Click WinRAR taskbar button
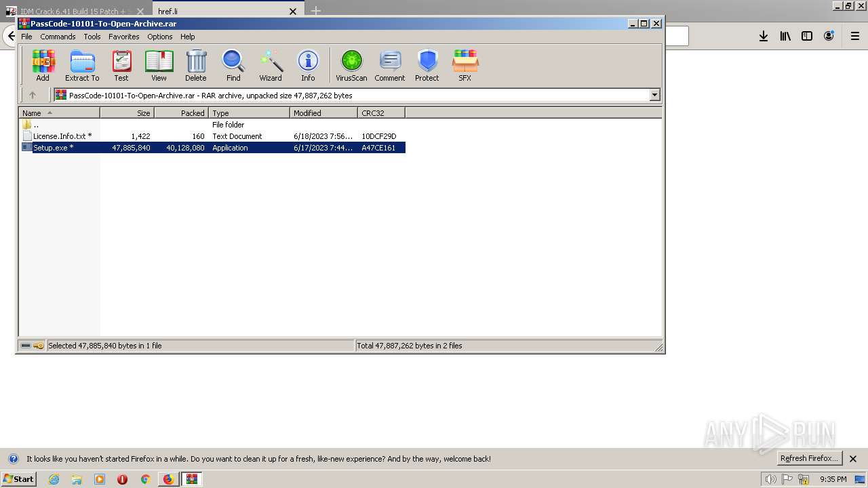Image resolution: width=868 pixels, height=488 pixels. 192,479
